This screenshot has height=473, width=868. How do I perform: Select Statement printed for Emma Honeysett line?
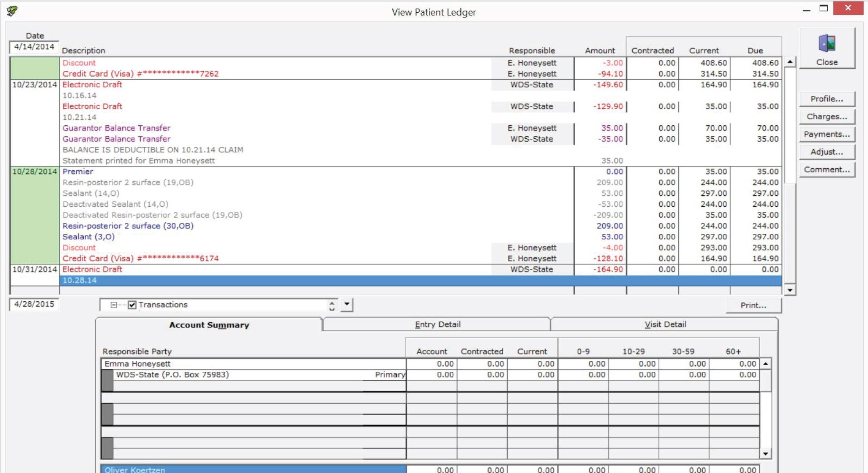420,161
